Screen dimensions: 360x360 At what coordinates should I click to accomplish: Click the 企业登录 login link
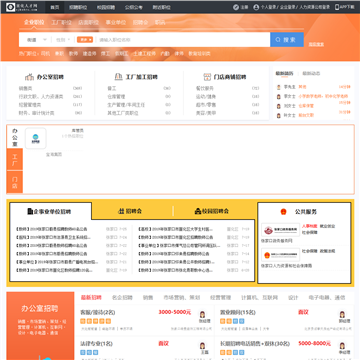pyautogui.click(x=288, y=7)
